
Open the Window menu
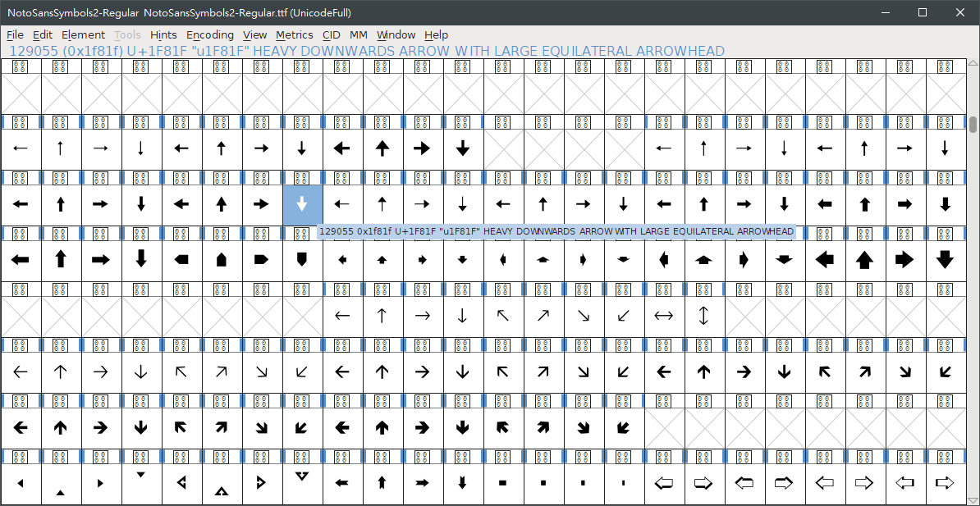point(396,34)
